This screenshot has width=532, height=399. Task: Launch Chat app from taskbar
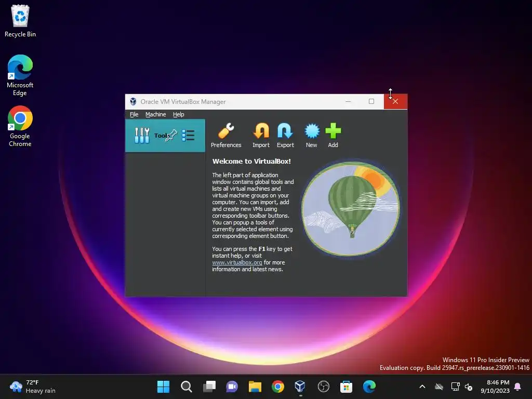click(x=232, y=387)
